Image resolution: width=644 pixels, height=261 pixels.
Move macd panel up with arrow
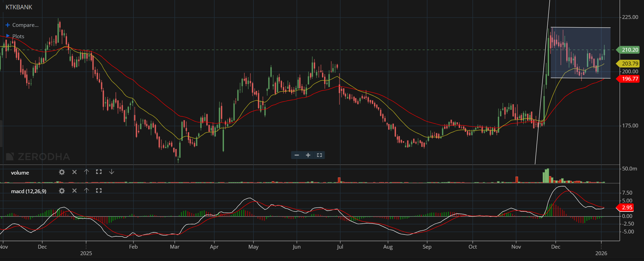click(x=86, y=190)
